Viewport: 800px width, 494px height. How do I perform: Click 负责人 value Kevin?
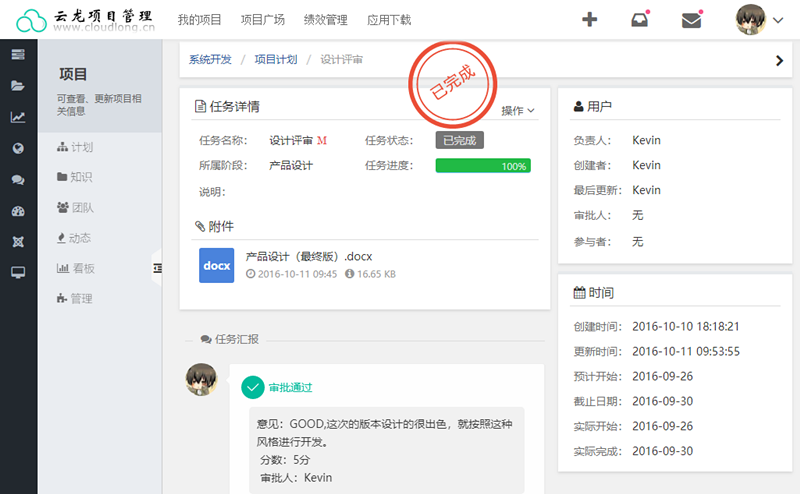click(x=646, y=140)
